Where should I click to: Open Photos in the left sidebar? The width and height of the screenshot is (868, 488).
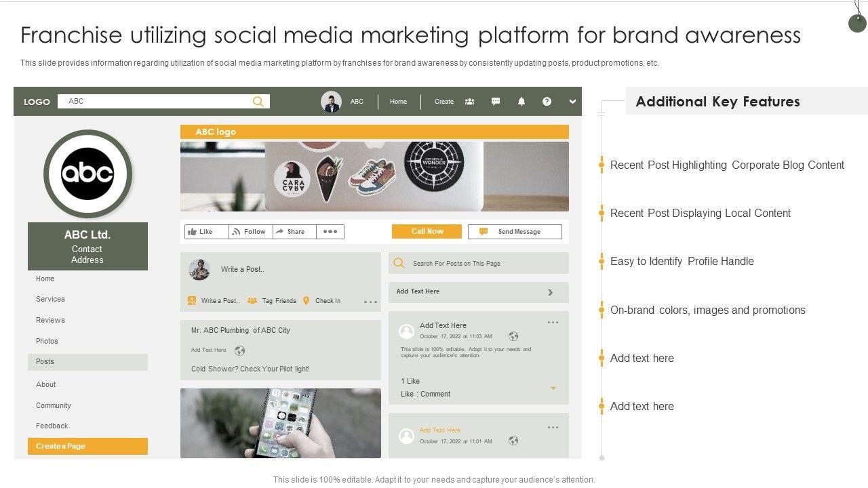tap(47, 341)
